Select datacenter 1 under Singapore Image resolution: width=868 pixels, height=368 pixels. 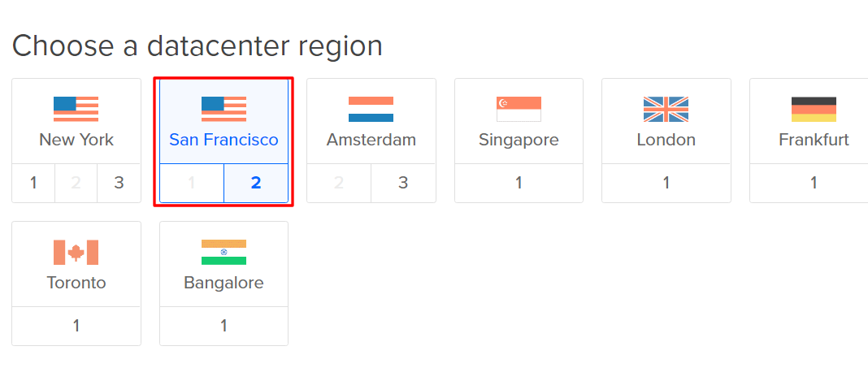point(519,183)
